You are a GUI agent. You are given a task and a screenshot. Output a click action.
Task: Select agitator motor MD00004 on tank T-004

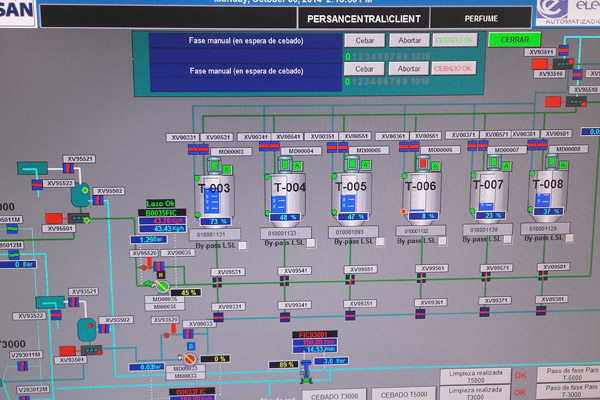[x=285, y=165]
